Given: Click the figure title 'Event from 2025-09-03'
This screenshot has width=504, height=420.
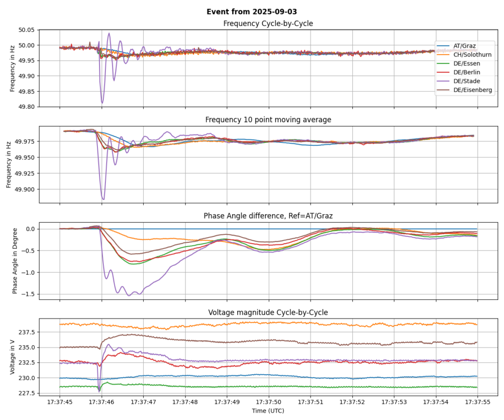Looking at the screenshot, I should (252, 11).
